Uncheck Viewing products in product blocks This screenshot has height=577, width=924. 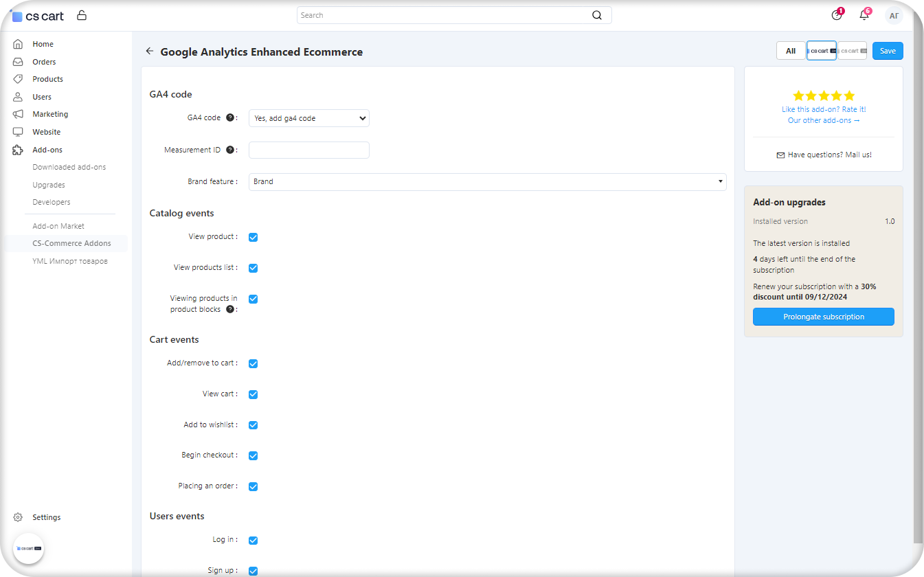253,299
